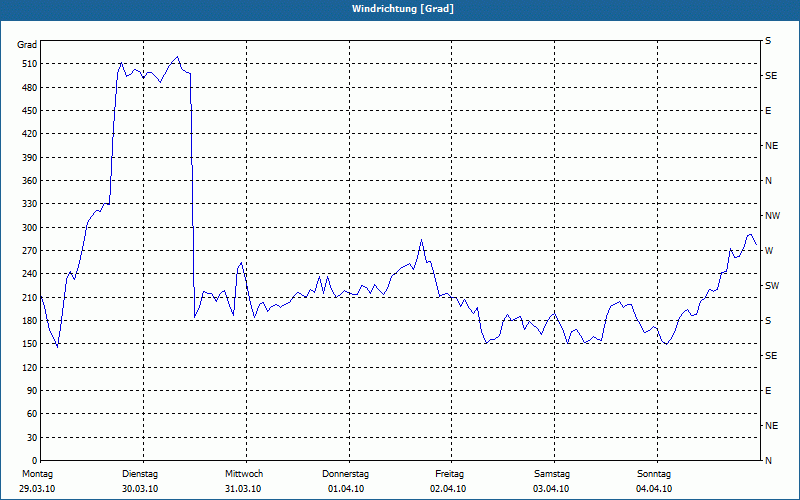Pick the 330 axis value
The height and width of the screenshot is (500, 800).
pos(29,204)
